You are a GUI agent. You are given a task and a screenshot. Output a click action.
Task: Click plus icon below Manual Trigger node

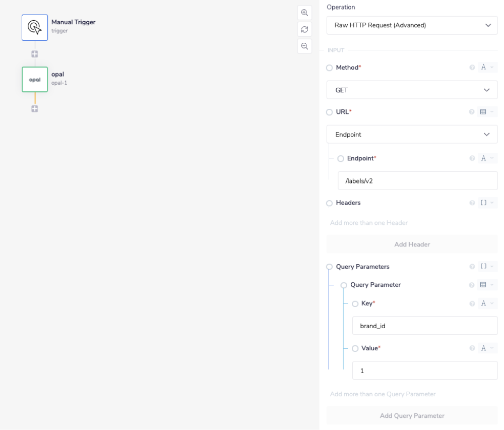point(35,54)
